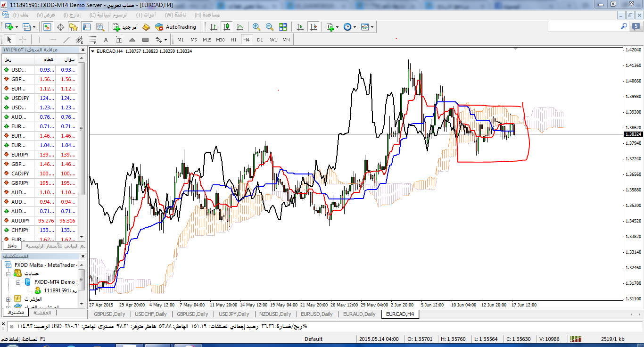Switch to the NZDUSD,Daily chart tab
Image resolution: width=644 pixels, height=347 pixels.
[275, 314]
